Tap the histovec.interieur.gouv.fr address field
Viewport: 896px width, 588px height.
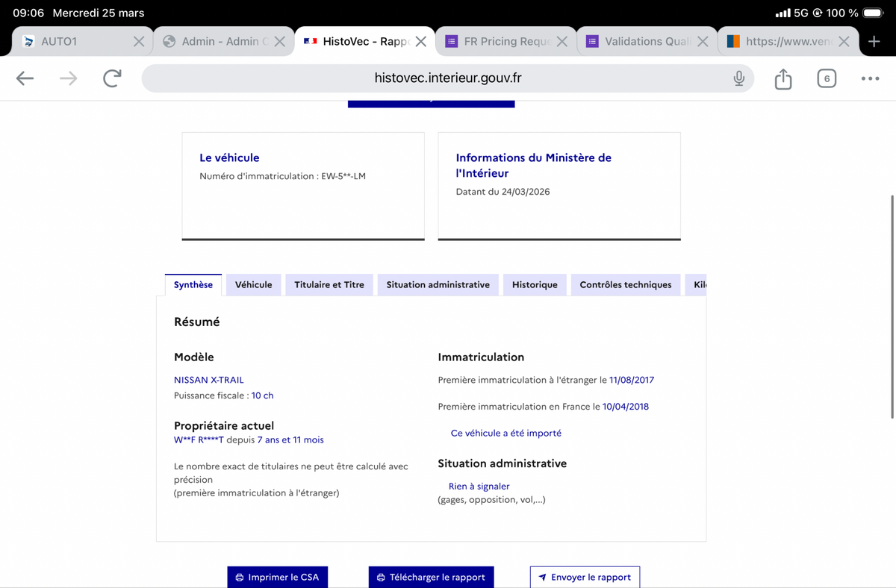(x=447, y=78)
